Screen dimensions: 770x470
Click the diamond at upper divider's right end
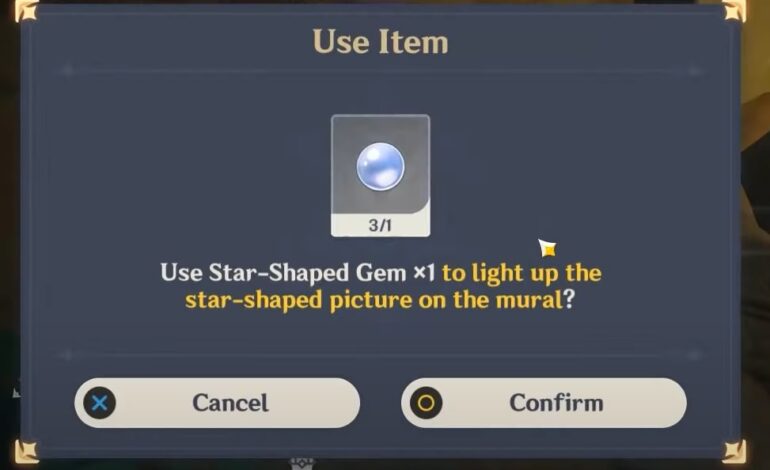click(694, 71)
